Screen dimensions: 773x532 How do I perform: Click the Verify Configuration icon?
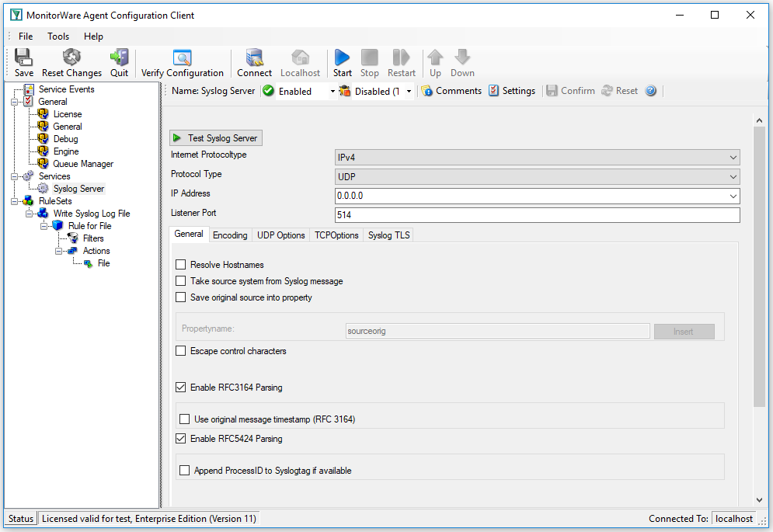(x=182, y=57)
